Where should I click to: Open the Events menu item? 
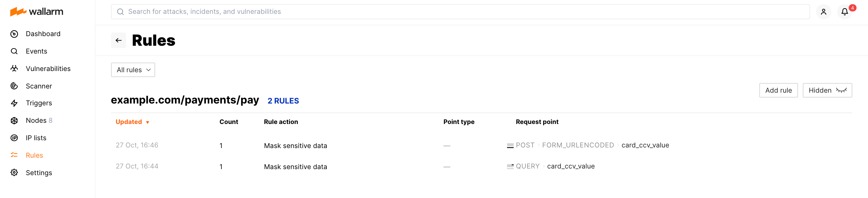[37, 51]
